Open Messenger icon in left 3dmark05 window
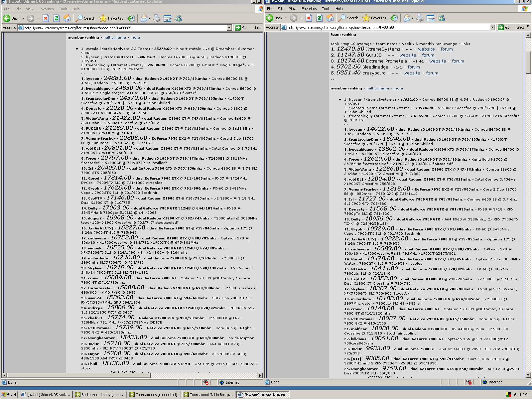Image resolution: width=532 pixels, height=399 pixels. [x=178, y=18]
